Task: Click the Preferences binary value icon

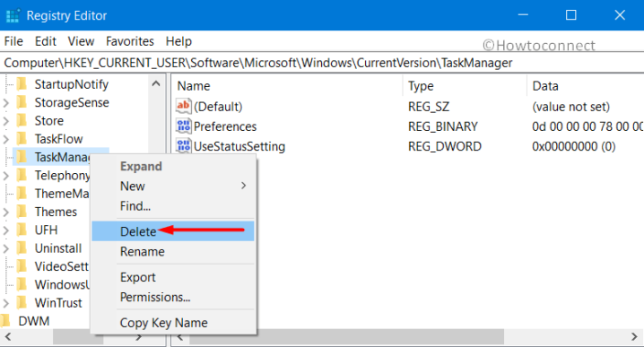Action: click(183, 126)
